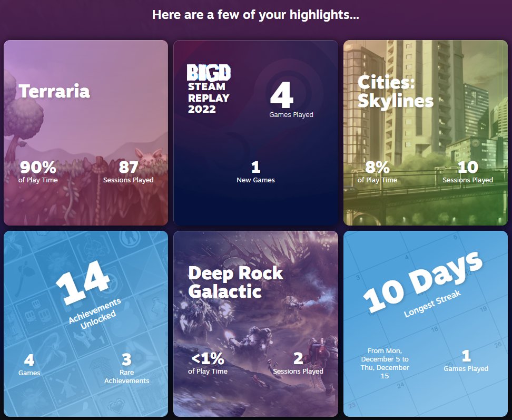Open the Terraria highlight card title
Image resolution: width=512 pixels, height=420 pixels.
coord(54,91)
